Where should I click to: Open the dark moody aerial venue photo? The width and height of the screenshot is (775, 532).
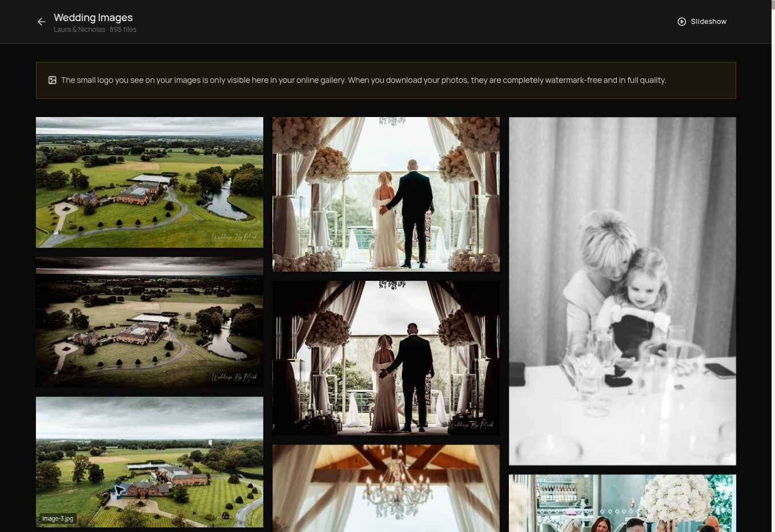[x=150, y=322]
